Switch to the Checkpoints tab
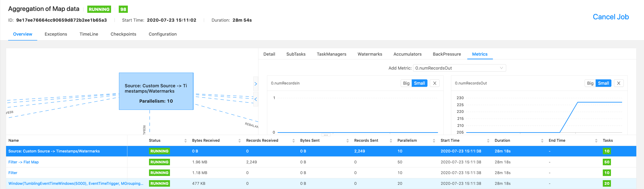This screenshot has height=189, width=644. click(123, 34)
